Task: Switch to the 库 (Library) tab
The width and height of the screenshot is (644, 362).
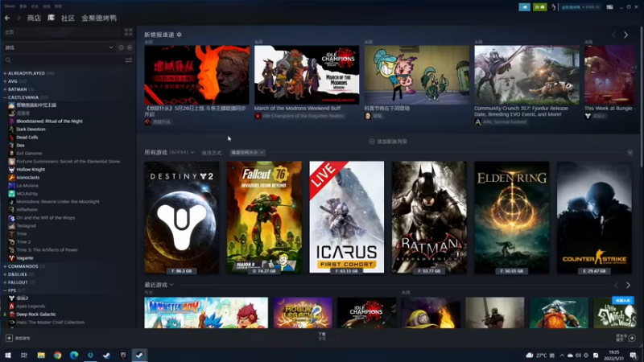Action: [x=51, y=18]
